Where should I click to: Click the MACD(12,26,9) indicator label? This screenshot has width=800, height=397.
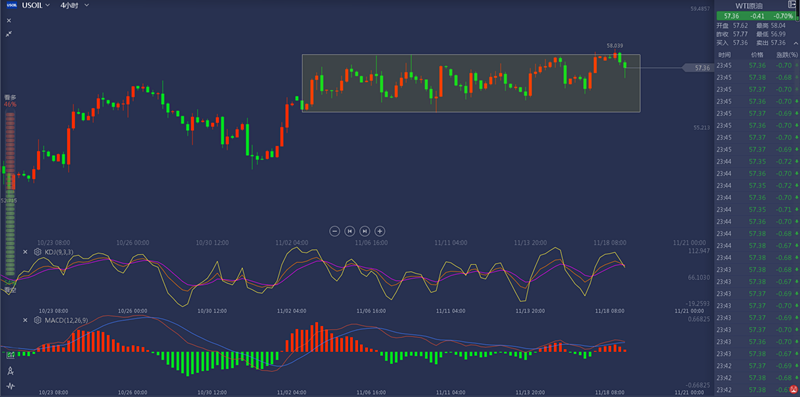66,320
